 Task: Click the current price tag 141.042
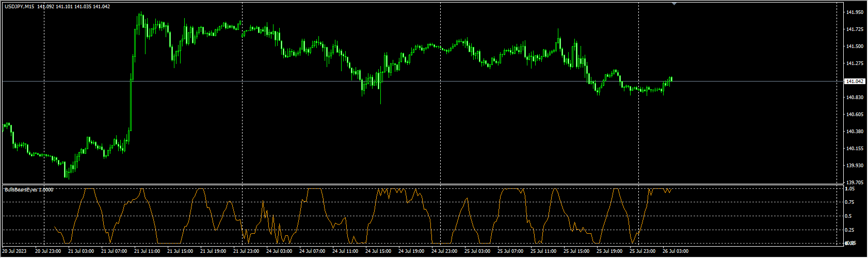(x=854, y=82)
